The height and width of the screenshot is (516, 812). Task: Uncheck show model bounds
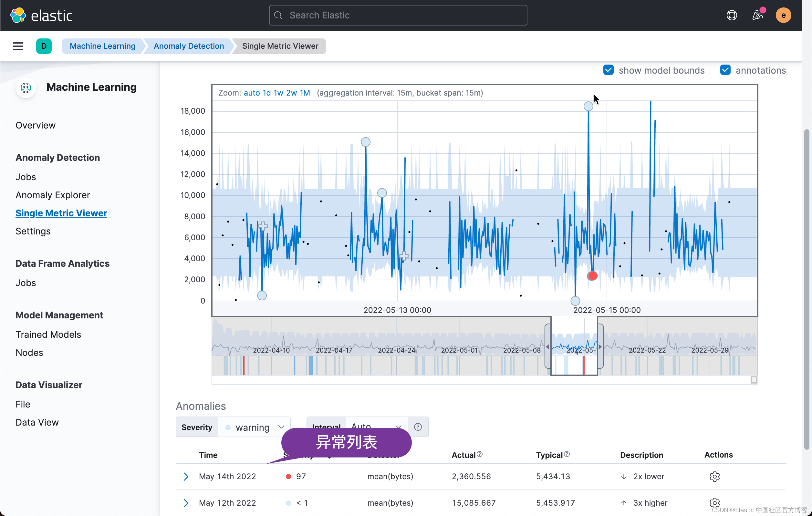point(608,70)
